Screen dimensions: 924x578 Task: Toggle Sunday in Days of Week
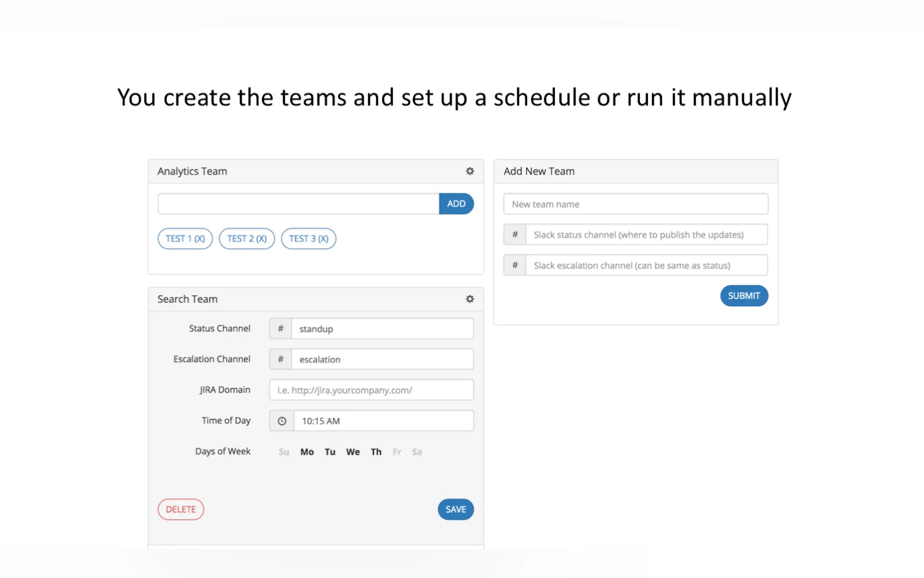pyautogui.click(x=283, y=452)
